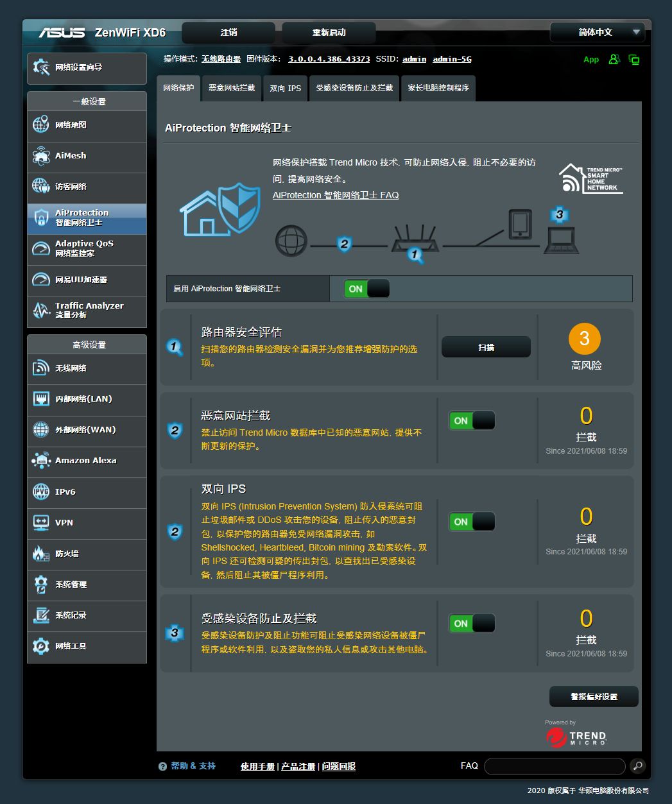Click the 恶意网站拦截 blocked count 0

586,416
